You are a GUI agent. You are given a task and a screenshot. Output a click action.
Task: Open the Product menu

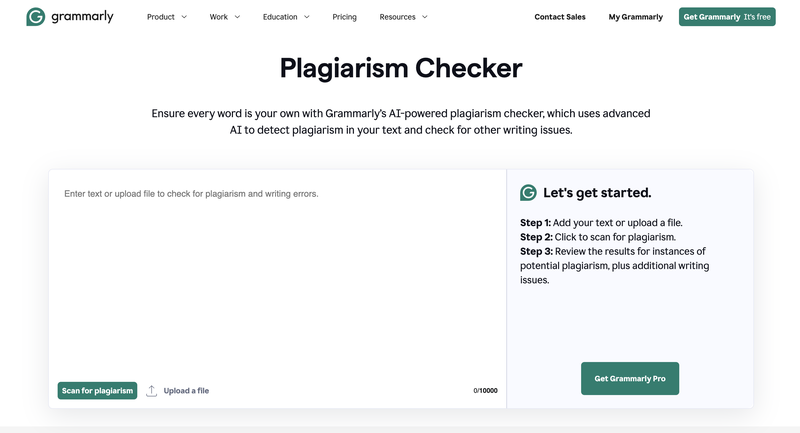click(167, 17)
